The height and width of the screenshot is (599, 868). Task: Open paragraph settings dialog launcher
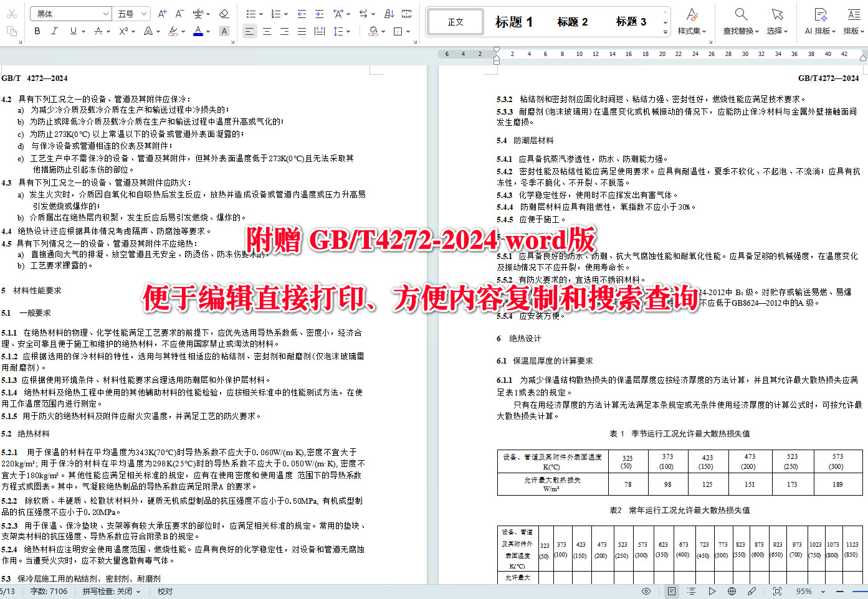point(416,42)
